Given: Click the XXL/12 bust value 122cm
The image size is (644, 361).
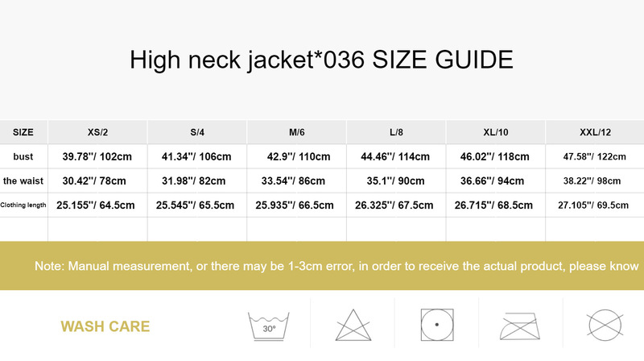Looking at the screenshot, I should [595, 156].
